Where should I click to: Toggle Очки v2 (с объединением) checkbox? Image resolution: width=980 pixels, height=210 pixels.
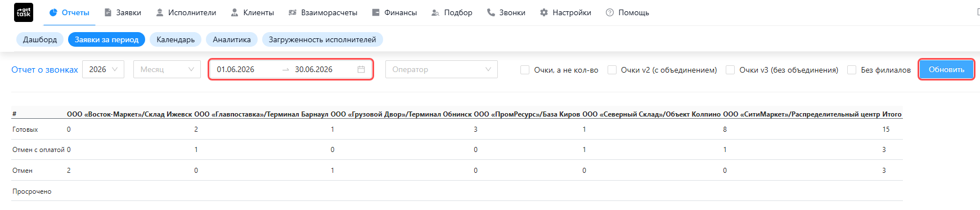tap(612, 70)
